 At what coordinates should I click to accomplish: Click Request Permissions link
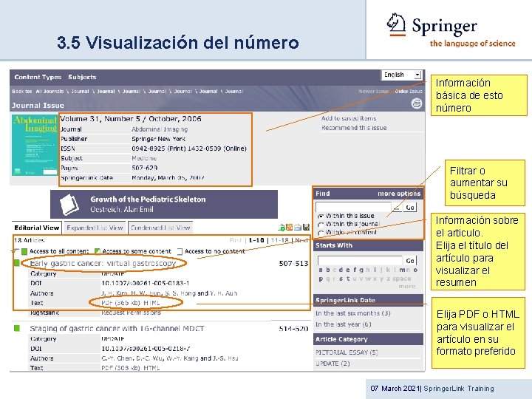click(131, 313)
